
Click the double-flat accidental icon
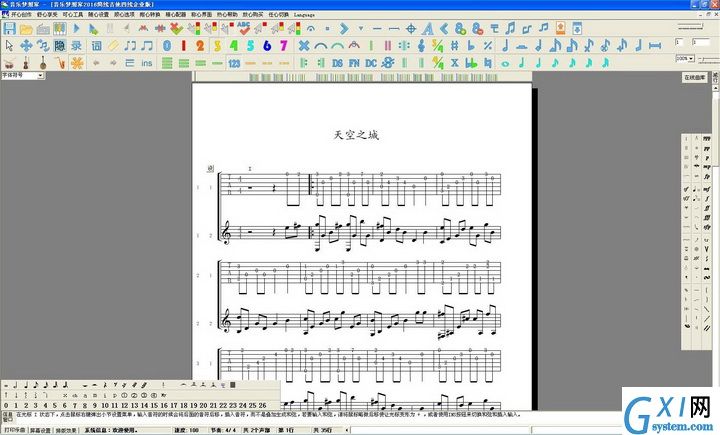[471, 63]
